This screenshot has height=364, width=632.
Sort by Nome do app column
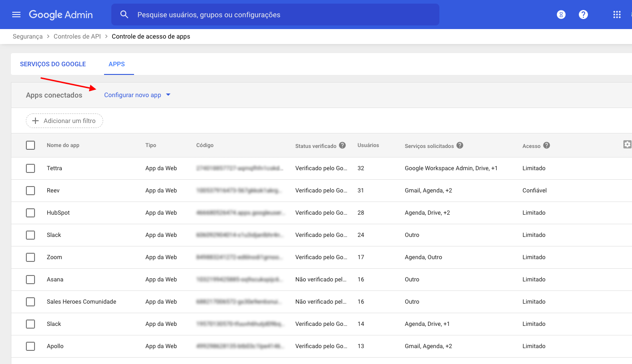click(x=63, y=145)
